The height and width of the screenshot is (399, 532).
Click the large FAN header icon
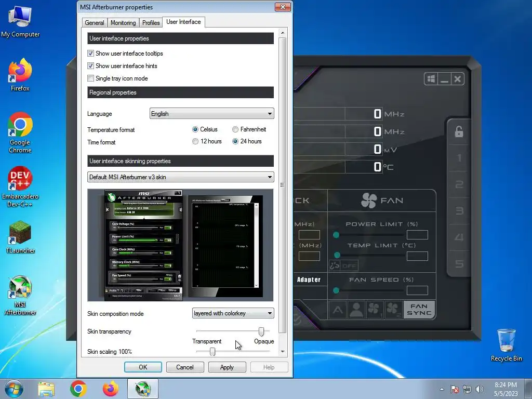(x=369, y=200)
